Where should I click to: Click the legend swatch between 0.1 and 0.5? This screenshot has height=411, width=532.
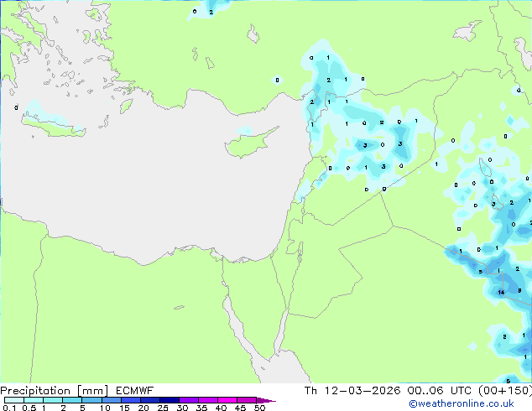coord(14,400)
